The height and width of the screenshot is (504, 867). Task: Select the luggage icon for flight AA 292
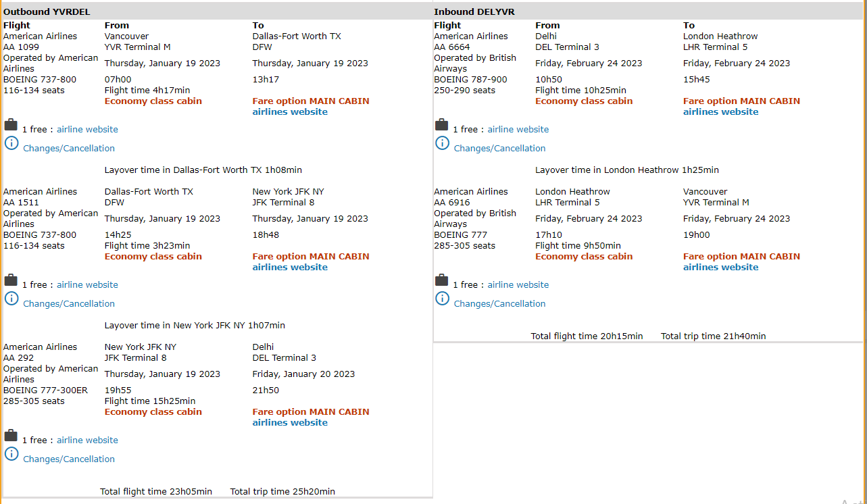tap(11, 436)
